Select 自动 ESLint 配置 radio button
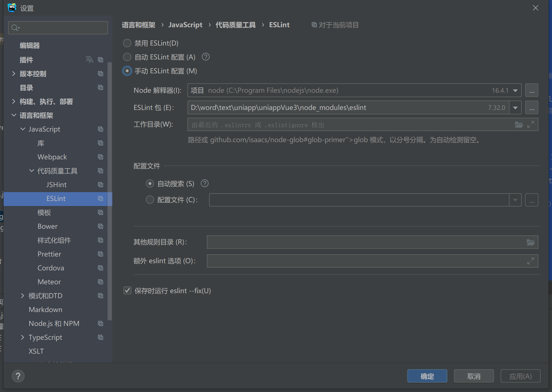Screen dimensions: 552x392 coord(127,57)
